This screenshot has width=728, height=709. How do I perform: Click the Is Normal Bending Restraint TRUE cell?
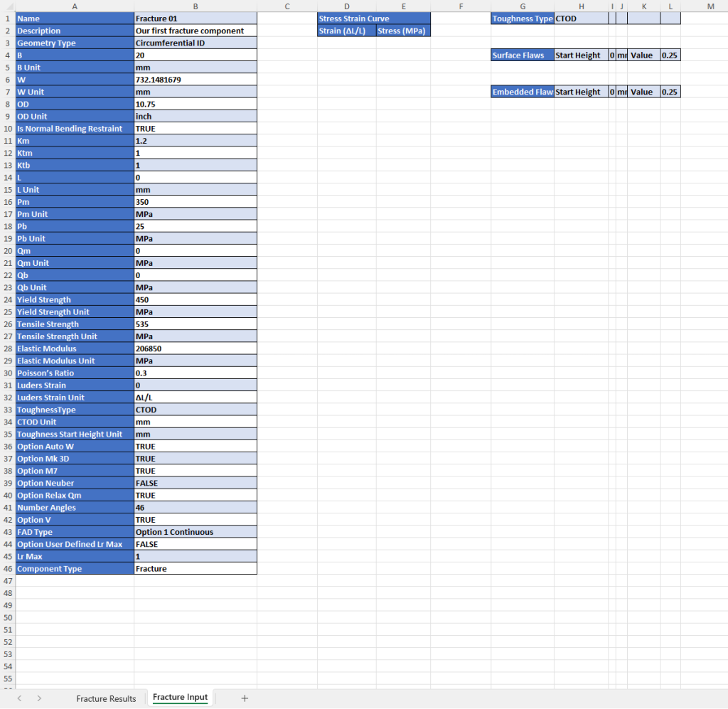click(x=195, y=129)
